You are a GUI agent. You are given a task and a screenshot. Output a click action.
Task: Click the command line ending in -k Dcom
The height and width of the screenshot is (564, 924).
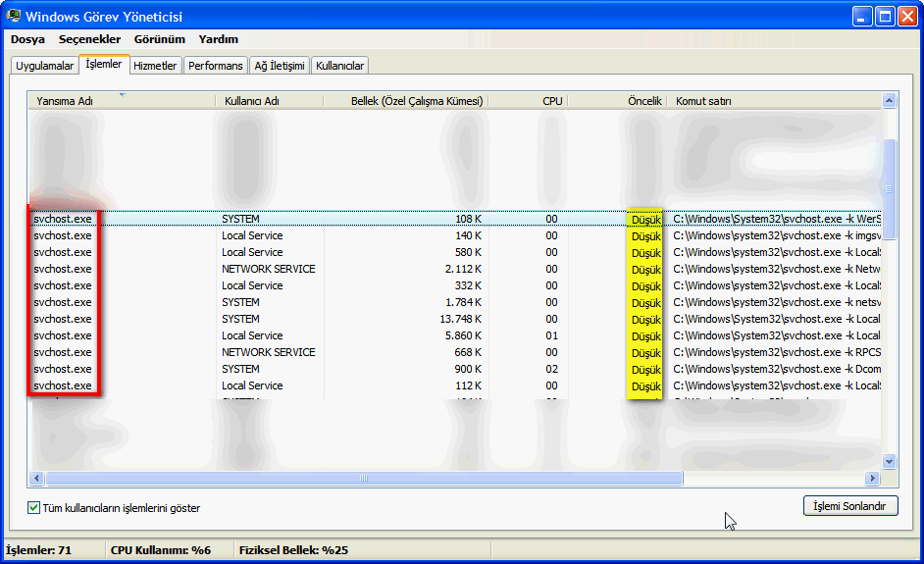pos(777,369)
